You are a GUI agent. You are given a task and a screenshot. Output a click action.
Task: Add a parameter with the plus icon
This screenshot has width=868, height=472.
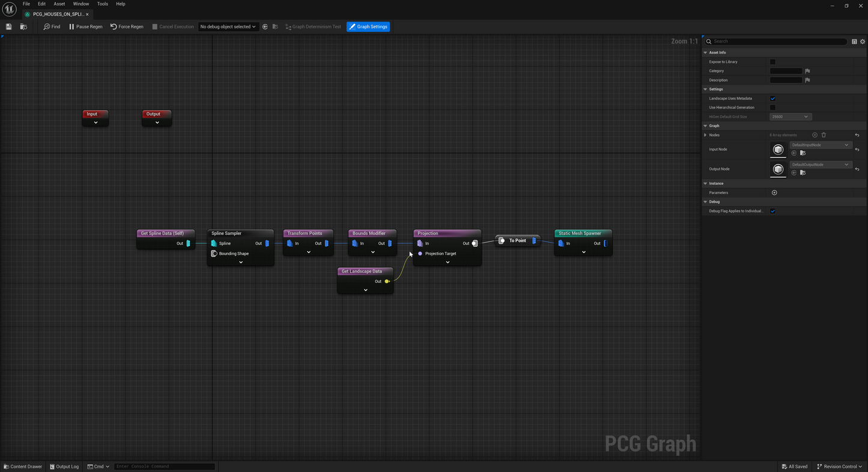[774, 193]
